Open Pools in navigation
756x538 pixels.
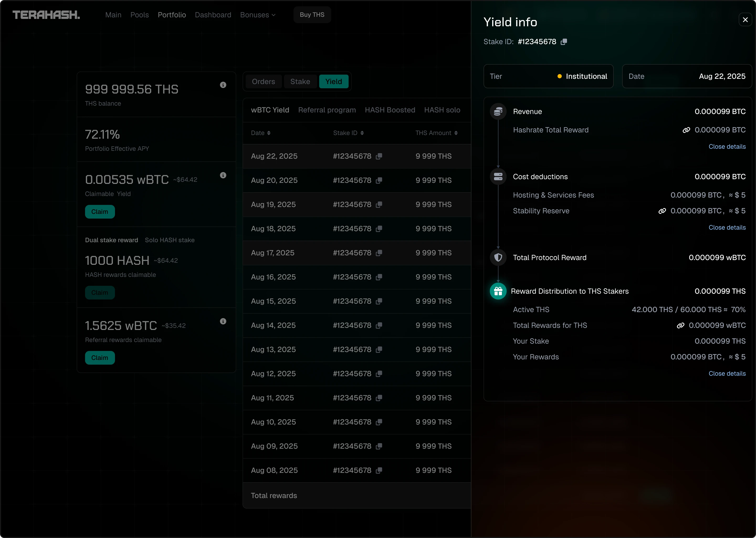click(139, 15)
